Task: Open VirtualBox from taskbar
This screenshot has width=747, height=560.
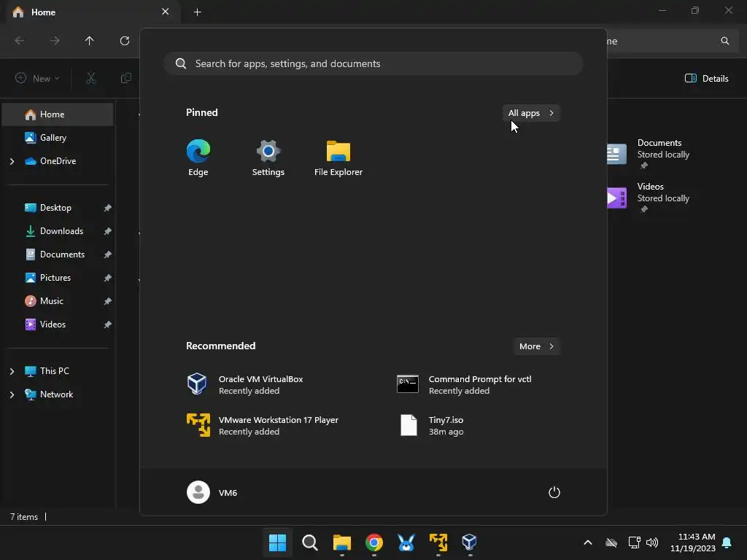Action: (x=470, y=542)
